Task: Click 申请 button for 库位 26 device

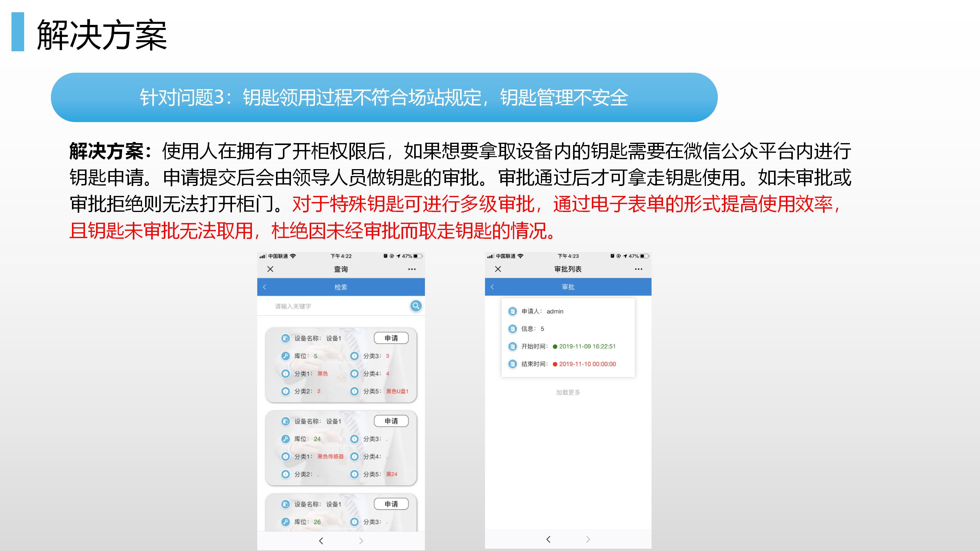Action: pos(391,504)
